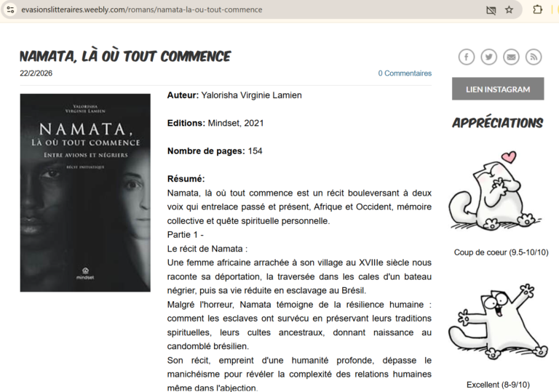Open the LIEN INSTAGRAM button
559x392 pixels.
click(498, 89)
